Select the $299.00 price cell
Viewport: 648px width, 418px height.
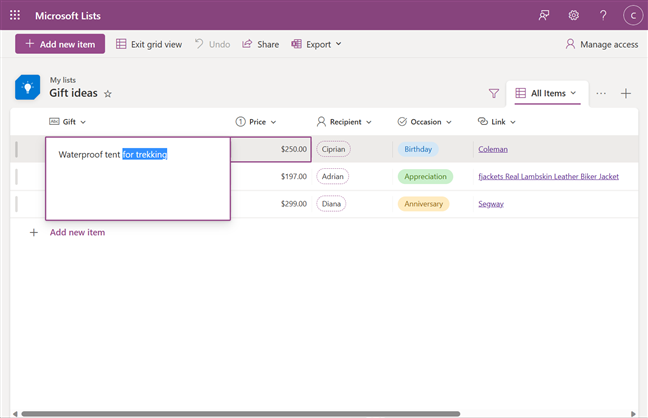(271, 204)
